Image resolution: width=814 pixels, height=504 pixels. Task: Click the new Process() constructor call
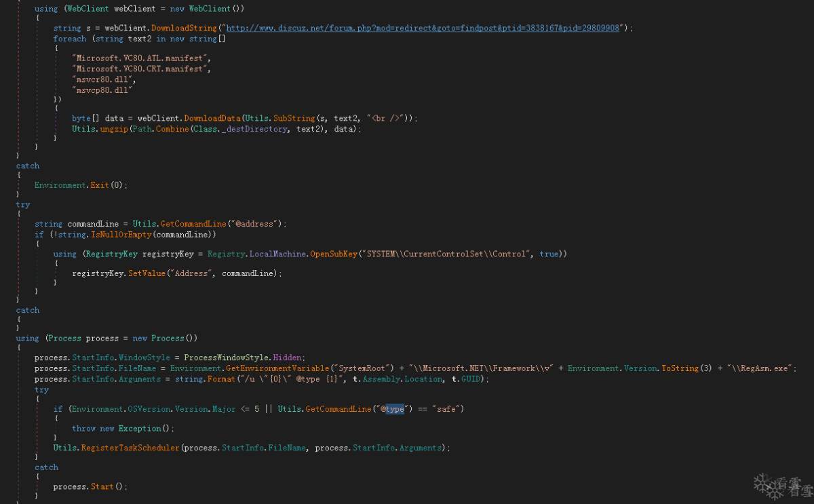point(165,338)
